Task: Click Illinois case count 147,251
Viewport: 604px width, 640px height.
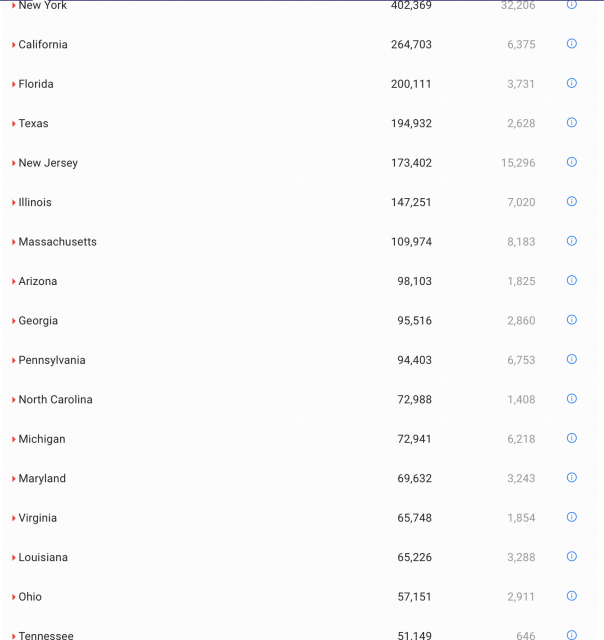Action: point(411,202)
